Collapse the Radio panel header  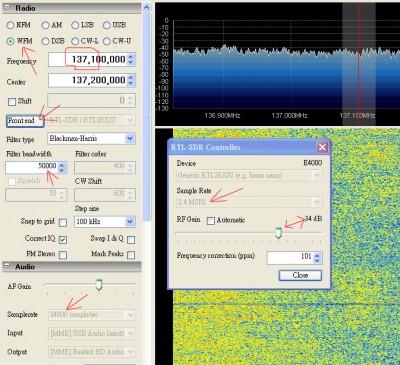coord(7,8)
